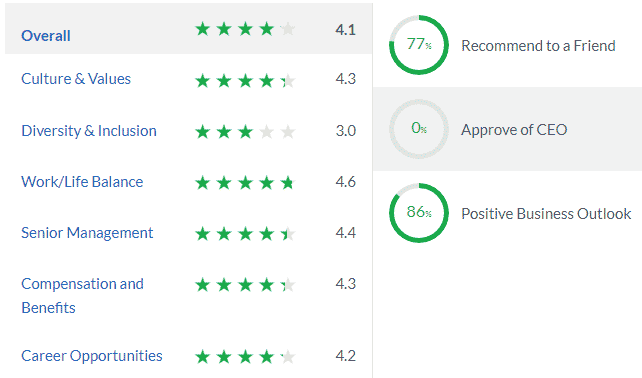642x378 pixels.
Task: Open the Overall rating category
Action: point(46,36)
